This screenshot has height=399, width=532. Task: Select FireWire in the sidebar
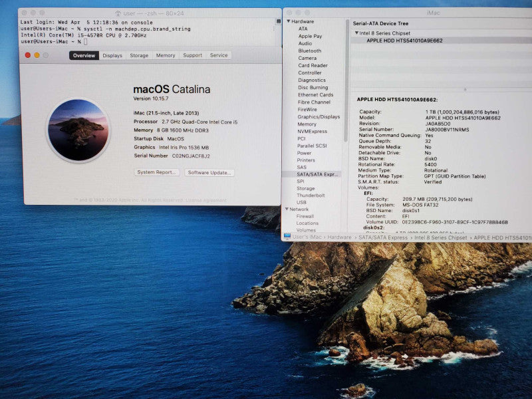(x=307, y=109)
